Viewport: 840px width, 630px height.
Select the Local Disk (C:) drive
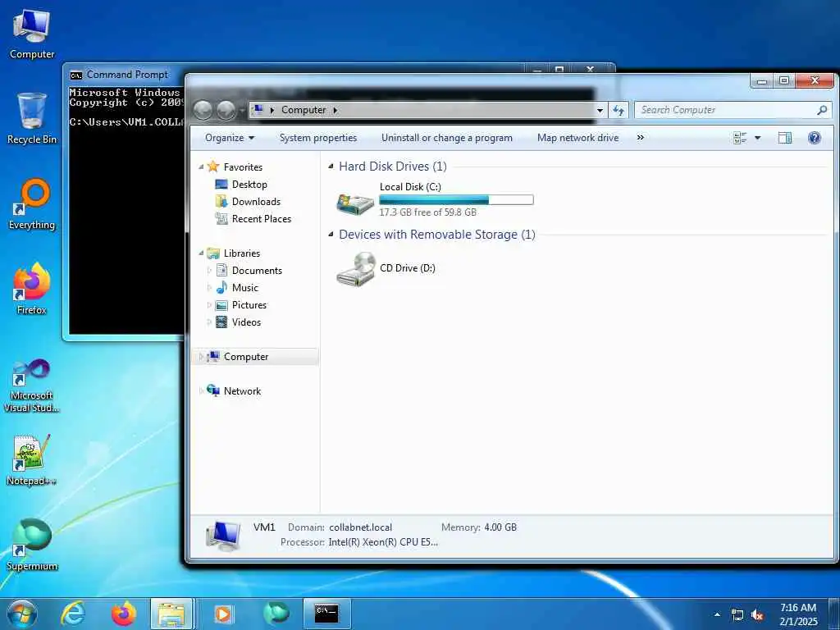click(435, 199)
